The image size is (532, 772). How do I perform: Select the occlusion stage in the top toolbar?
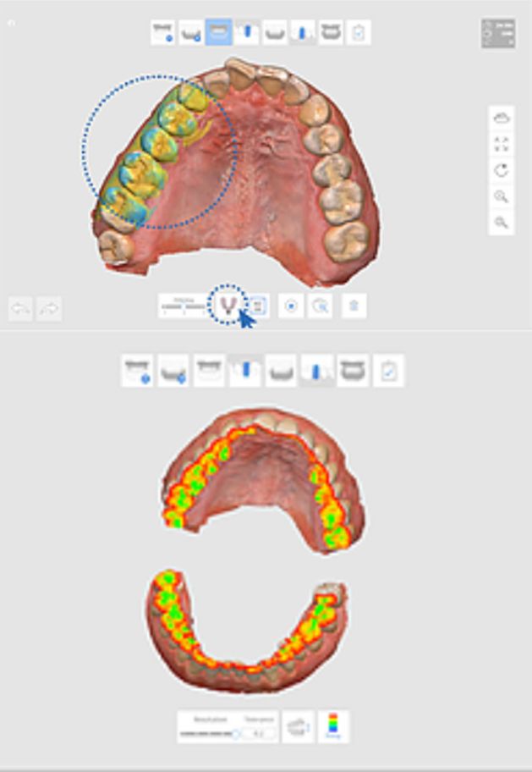tap(331, 32)
